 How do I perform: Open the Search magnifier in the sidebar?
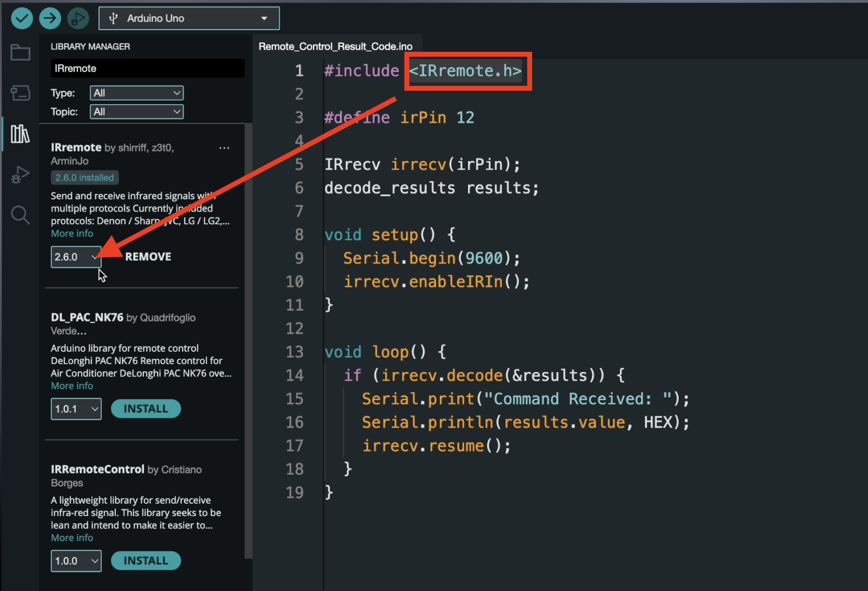click(x=20, y=215)
